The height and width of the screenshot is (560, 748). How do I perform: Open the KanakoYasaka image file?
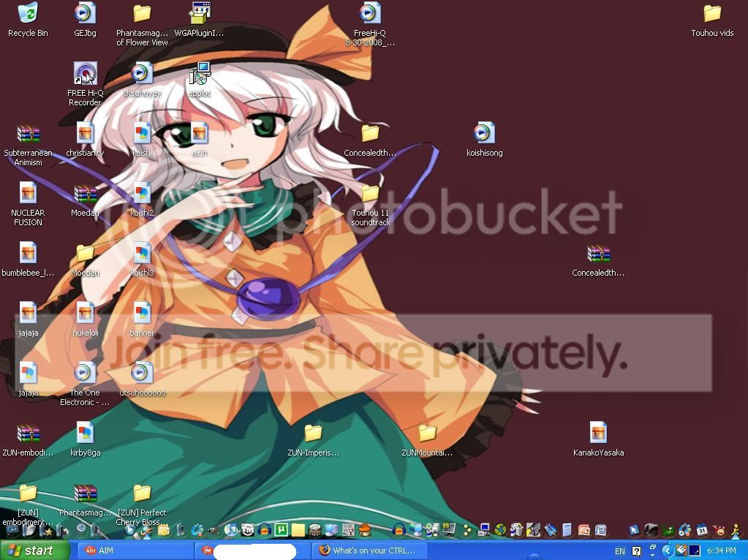pyautogui.click(x=598, y=434)
